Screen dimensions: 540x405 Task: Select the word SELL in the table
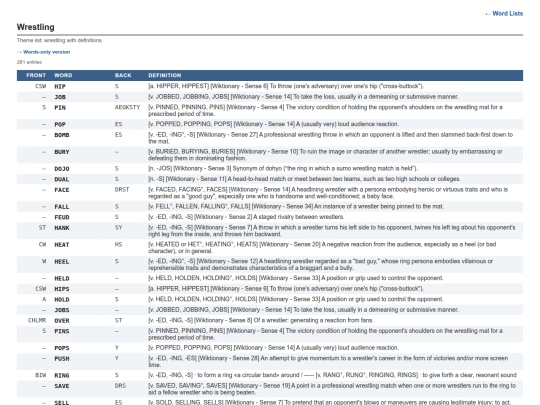tap(62, 402)
